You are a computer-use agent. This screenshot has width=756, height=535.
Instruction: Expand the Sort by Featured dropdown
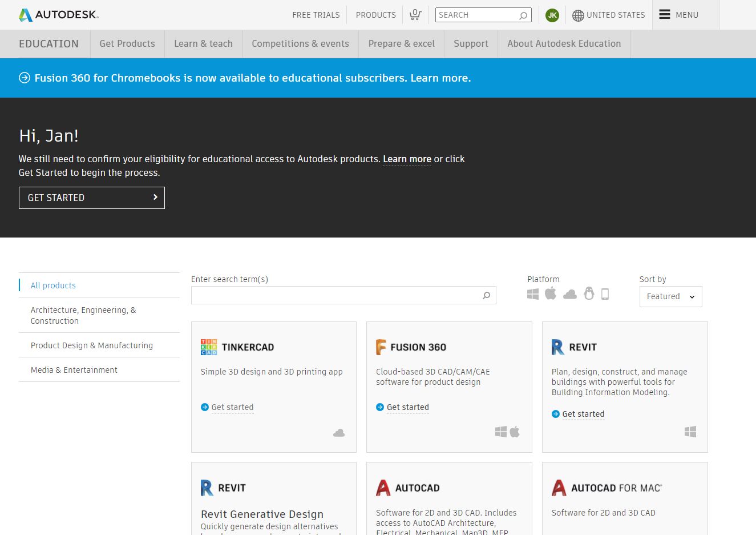[x=670, y=296]
